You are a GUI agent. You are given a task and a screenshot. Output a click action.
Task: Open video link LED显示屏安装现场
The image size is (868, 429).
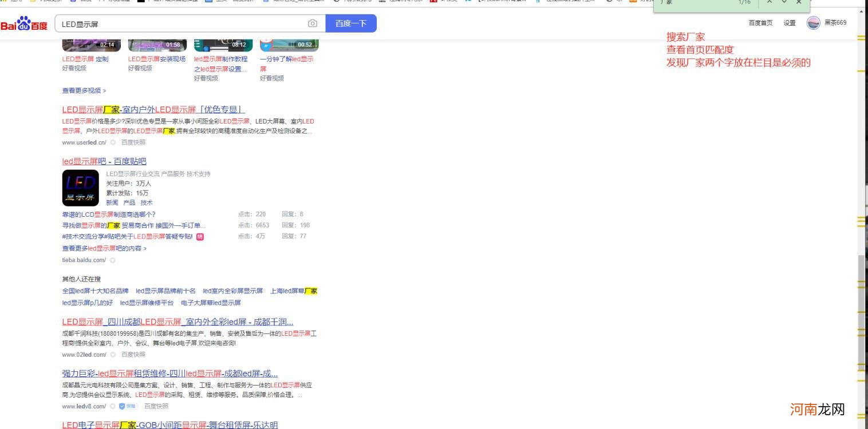[x=157, y=59]
